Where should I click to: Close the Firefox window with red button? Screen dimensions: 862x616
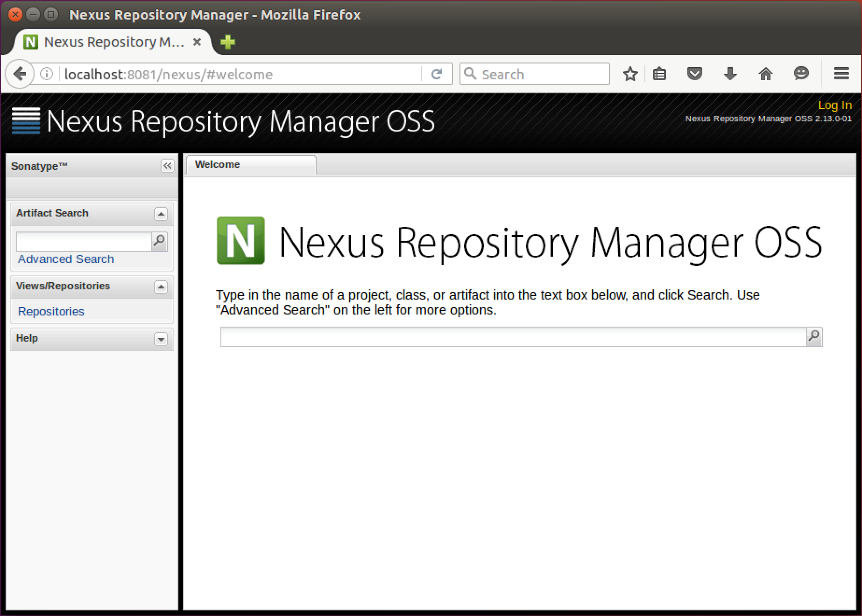point(15,14)
